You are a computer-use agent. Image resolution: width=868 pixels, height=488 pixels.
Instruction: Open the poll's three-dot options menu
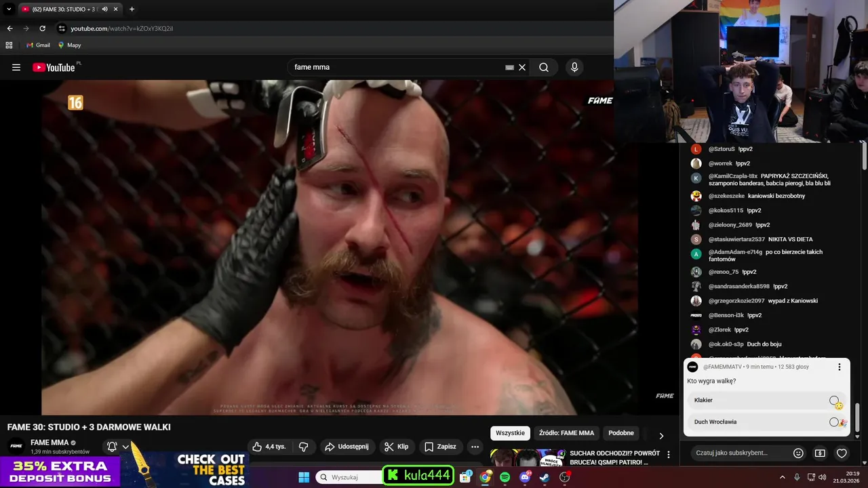click(839, 367)
